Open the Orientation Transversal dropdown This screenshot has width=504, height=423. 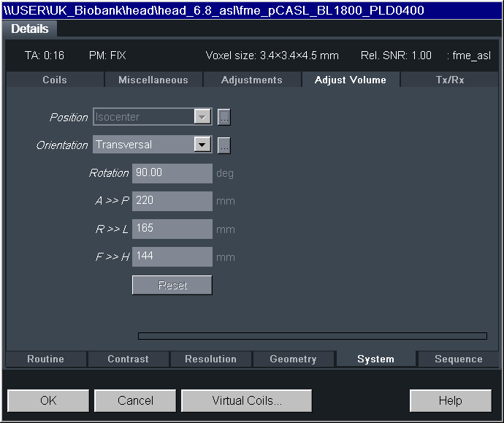click(202, 145)
